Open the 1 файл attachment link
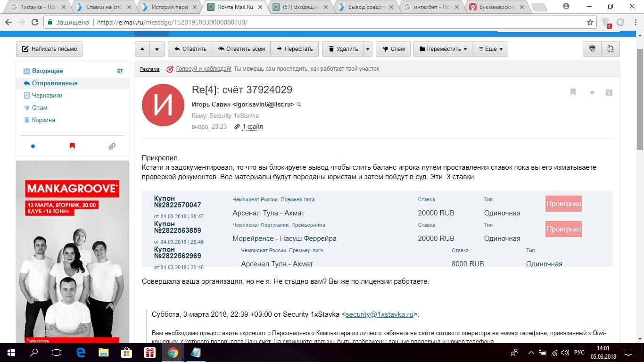This screenshot has width=644, height=362. tap(252, 127)
